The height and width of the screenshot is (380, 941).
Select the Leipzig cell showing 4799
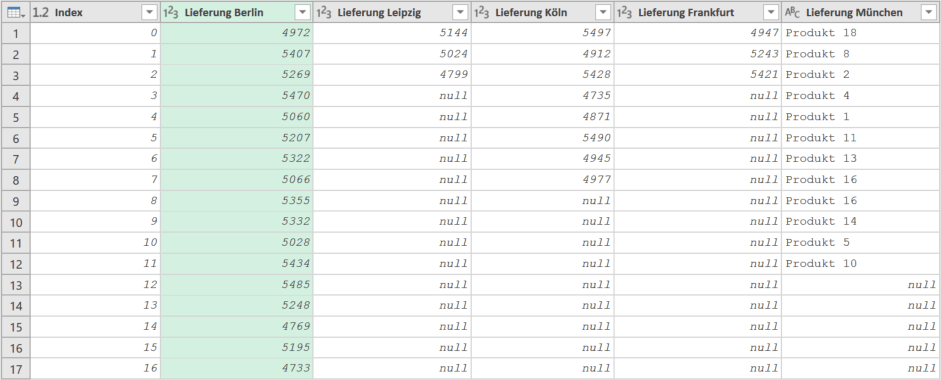click(392, 75)
